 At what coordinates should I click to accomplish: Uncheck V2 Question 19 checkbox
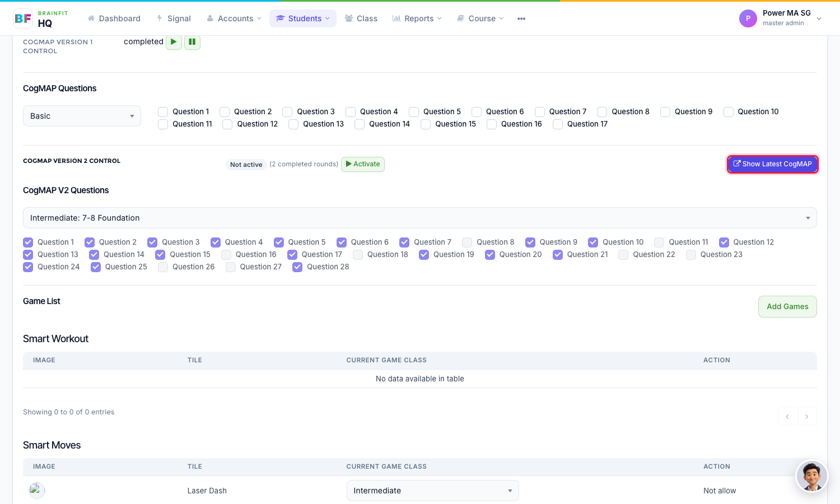424,255
